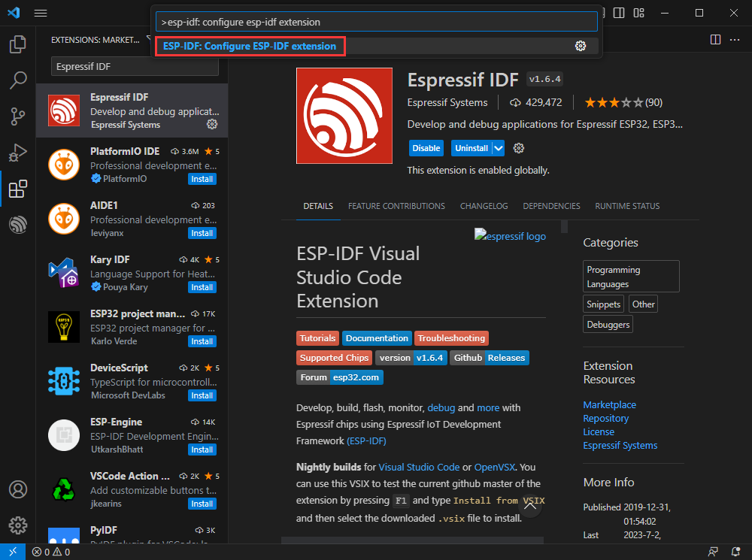Configure keybinding gear for ESP-IDF command
The image size is (752, 560).
click(581, 46)
